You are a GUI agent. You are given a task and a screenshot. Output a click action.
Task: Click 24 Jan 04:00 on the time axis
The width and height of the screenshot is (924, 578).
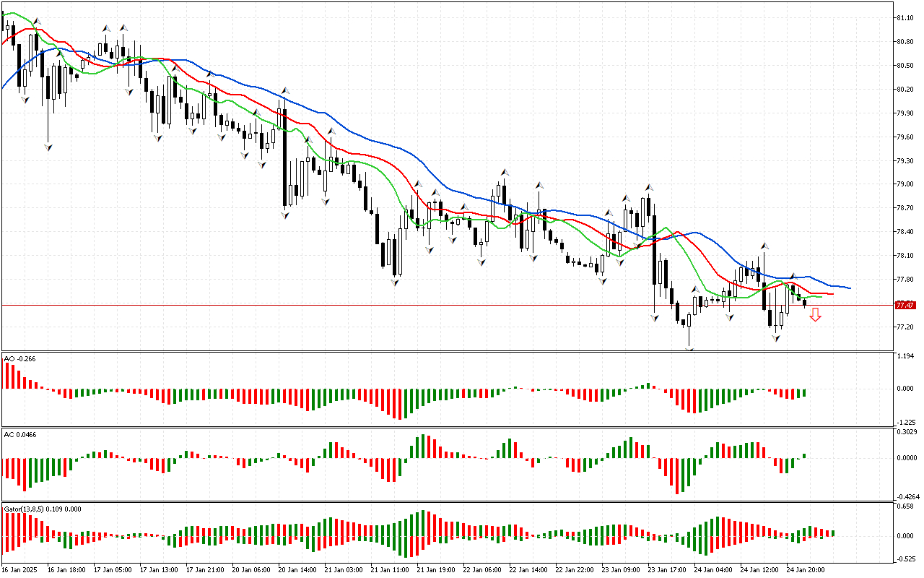coord(713,570)
